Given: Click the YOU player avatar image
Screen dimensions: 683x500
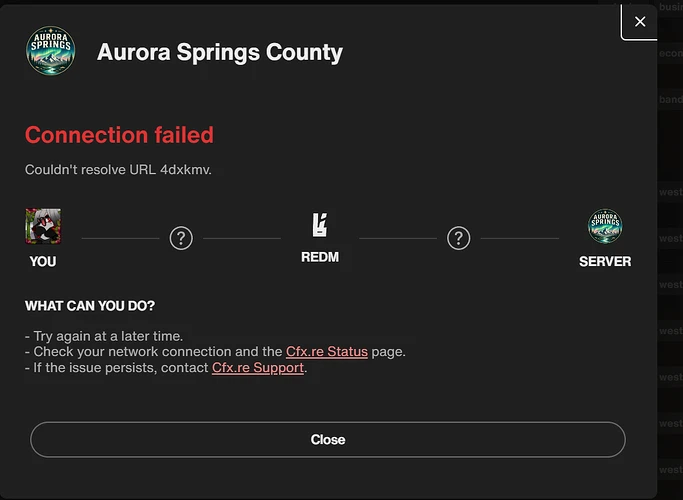Looking at the screenshot, I should [43, 226].
